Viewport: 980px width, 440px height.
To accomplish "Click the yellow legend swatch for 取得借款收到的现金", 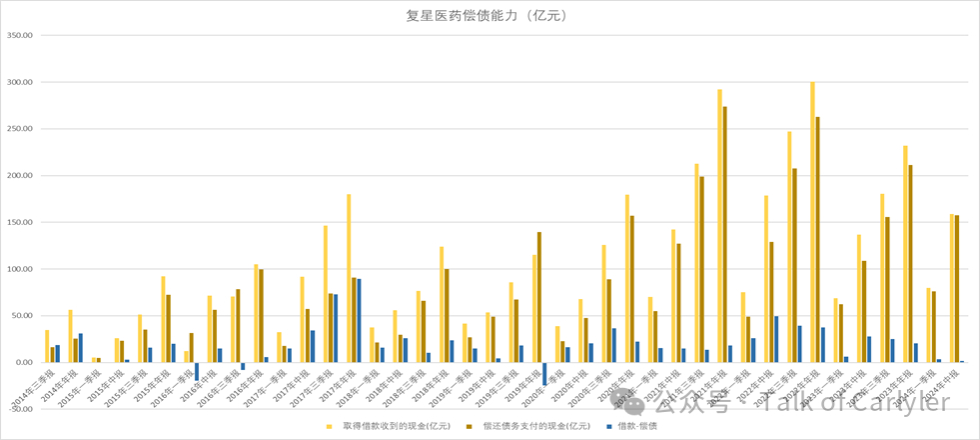I will (329, 426).
